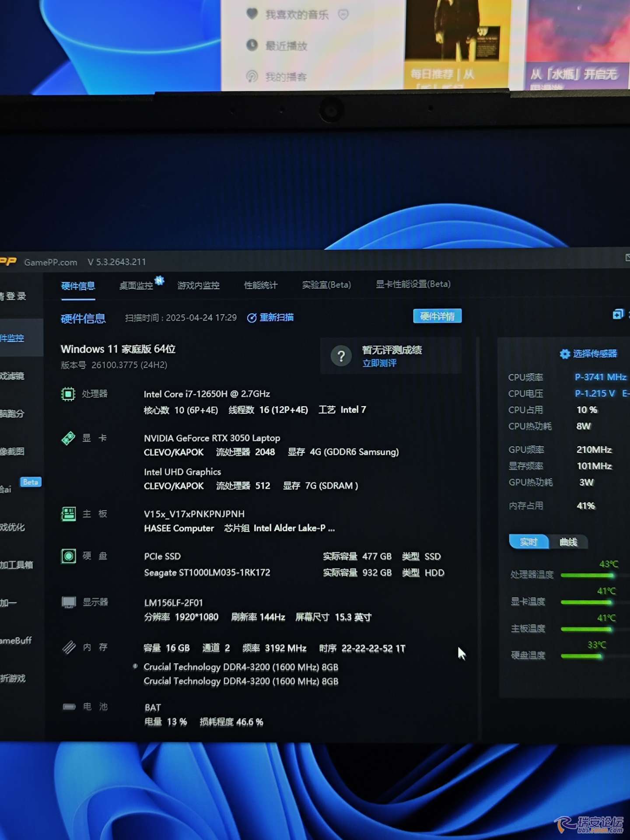Image resolution: width=630 pixels, height=840 pixels.
Task: Click first Crucial Technology DDR4-3200 row
Action: coord(241,667)
